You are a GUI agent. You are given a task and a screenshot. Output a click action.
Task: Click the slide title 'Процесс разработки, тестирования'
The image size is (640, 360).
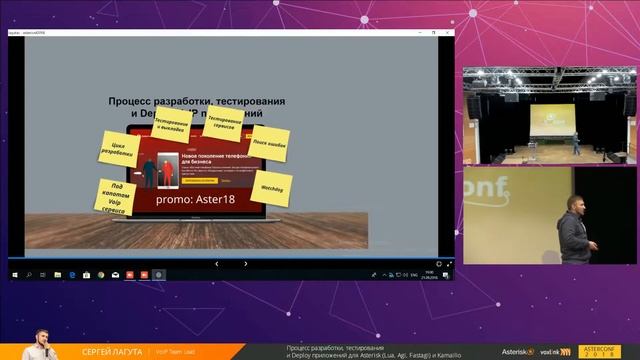coord(197,101)
